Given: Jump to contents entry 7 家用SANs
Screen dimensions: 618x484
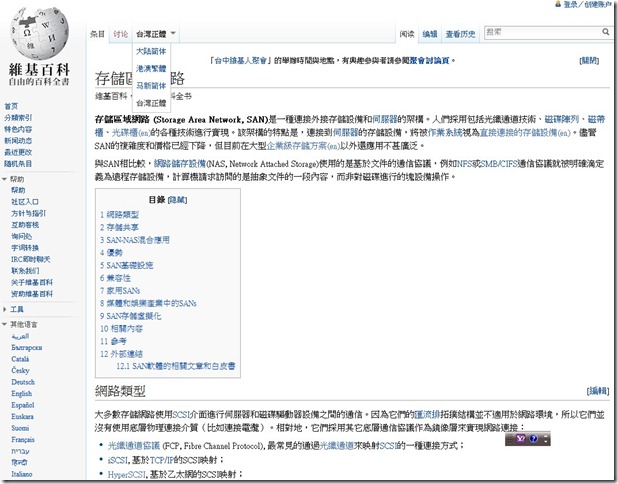Looking at the screenshot, I should click(x=120, y=290).
